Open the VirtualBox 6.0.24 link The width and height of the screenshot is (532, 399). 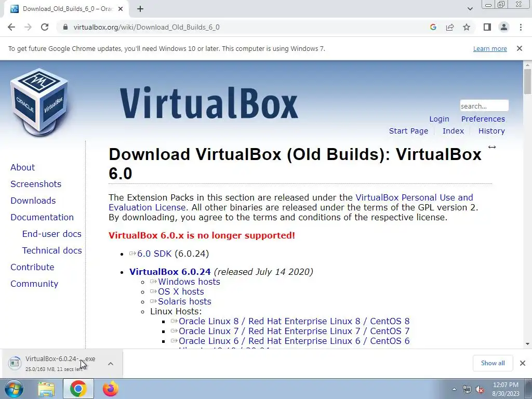tap(170, 272)
